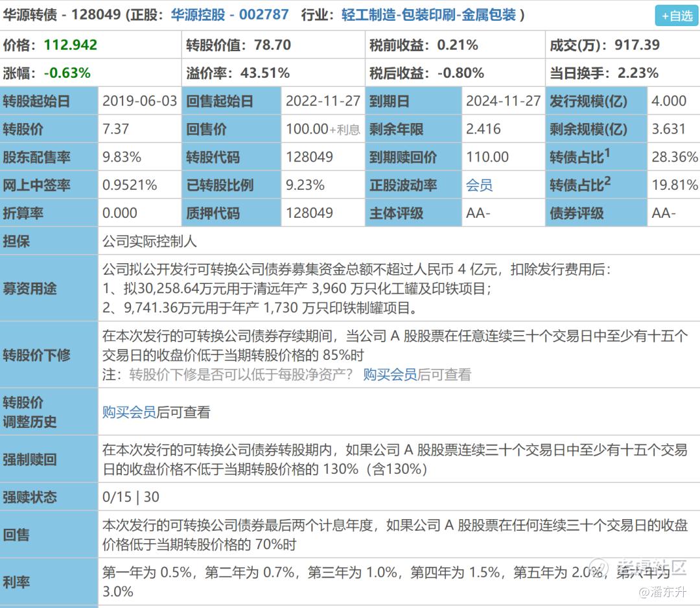Open the 华源控股 - 002787 stock link
The image size is (700, 608).
pos(229,15)
